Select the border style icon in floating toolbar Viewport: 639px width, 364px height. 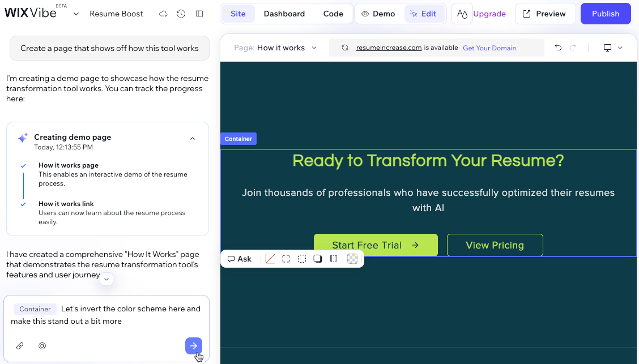[x=270, y=259]
